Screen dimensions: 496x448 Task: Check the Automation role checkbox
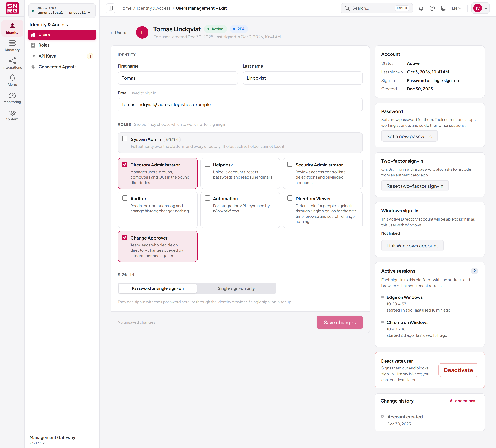pyautogui.click(x=207, y=198)
